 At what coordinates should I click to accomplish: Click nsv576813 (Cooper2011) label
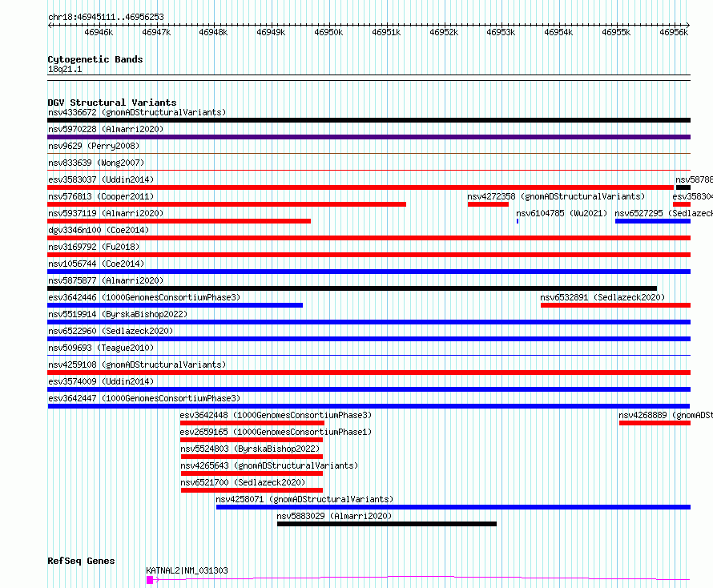pyautogui.click(x=101, y=196)
